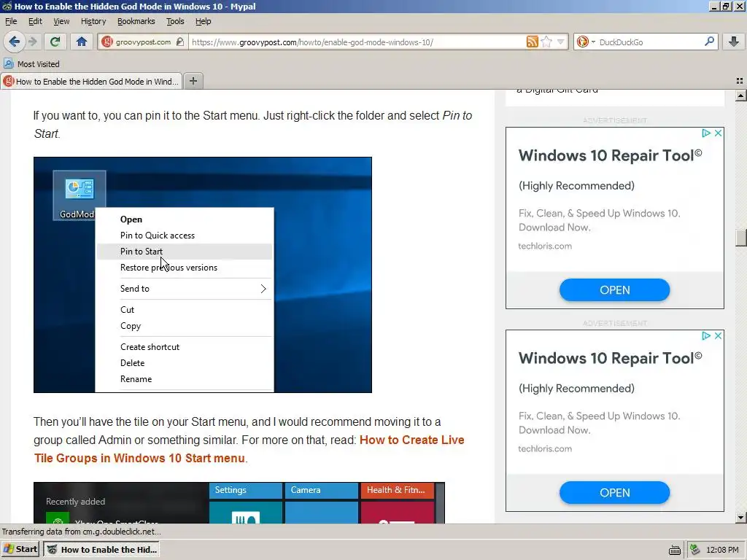Open the Tools menu
Screen dimensions: 747x560
(175, 21)
